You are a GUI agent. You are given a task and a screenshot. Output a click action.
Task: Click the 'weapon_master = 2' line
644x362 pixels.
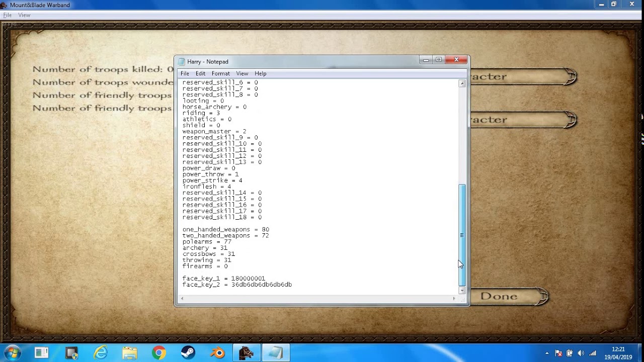(x=214, y=132)
